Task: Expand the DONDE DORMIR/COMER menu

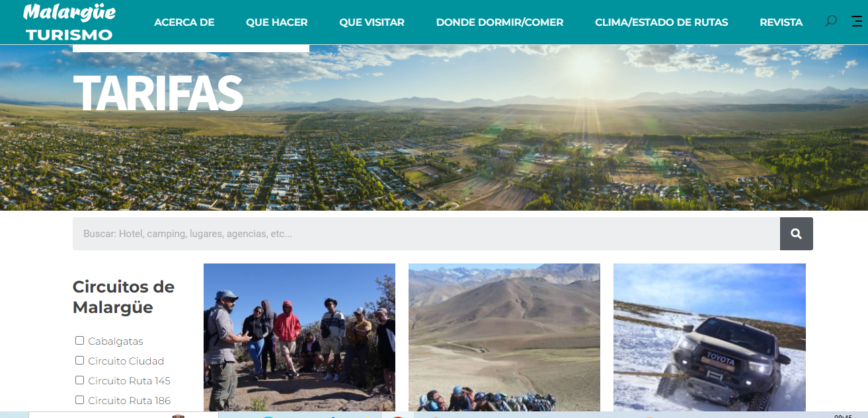Action: click(x=500, y=22)
